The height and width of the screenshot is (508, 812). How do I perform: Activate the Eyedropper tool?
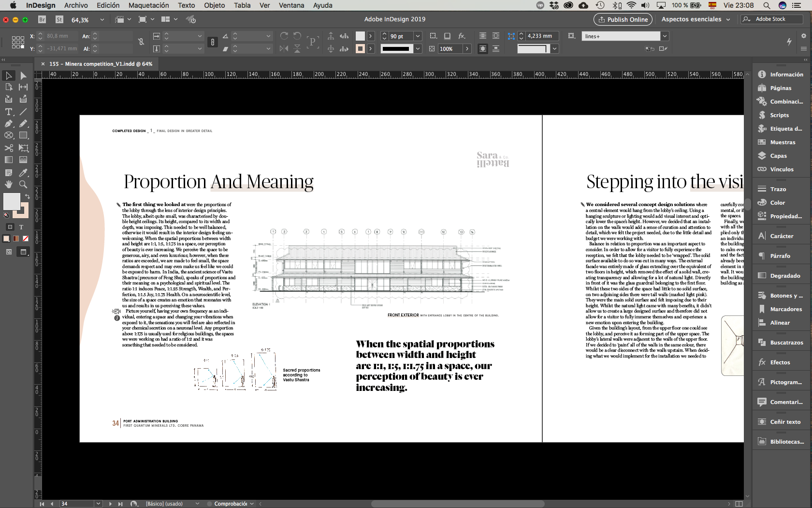click(23, 173)
